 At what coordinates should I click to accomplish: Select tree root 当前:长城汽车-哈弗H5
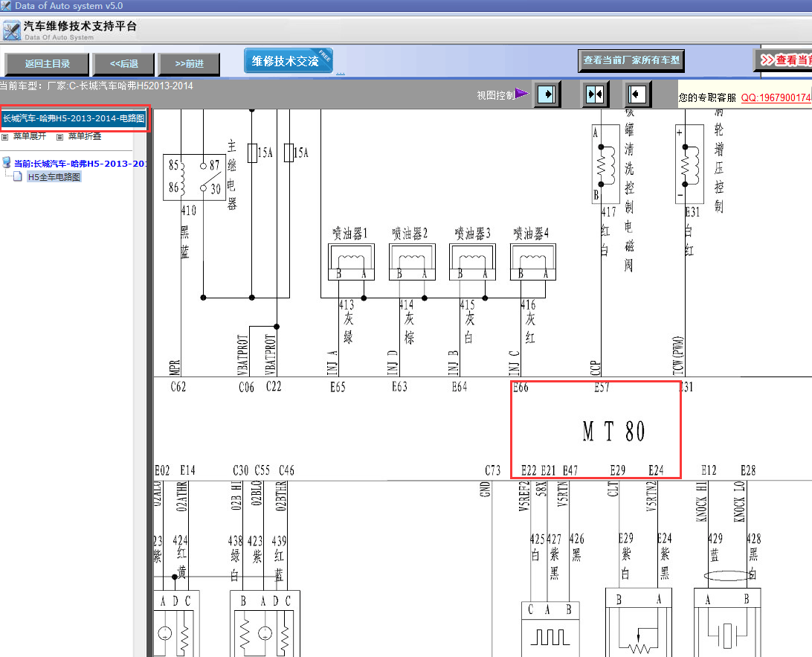pos(80,163)
